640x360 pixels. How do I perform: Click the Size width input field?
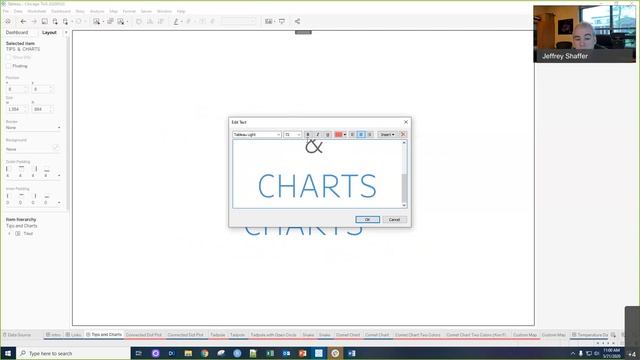16,109
